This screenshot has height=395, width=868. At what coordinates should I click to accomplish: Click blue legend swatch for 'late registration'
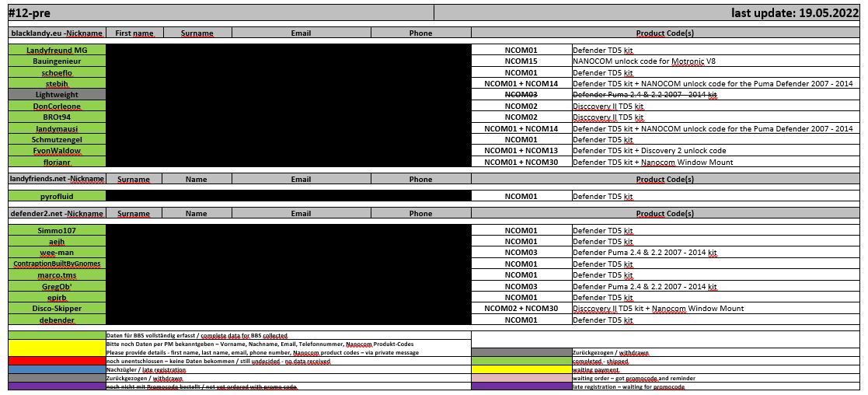57,369
